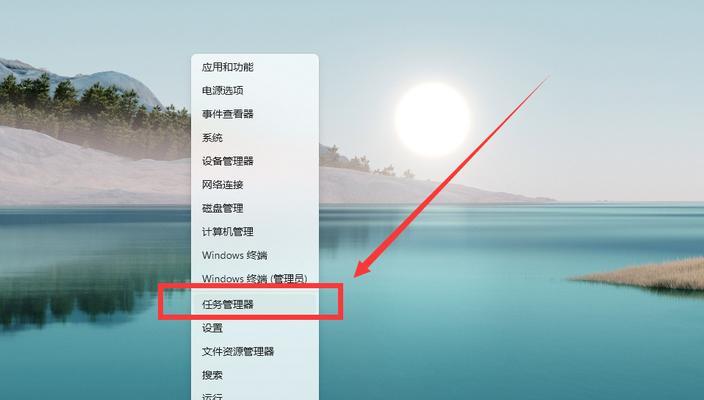Launch Windows 终端 from the menu
704x400 pixels.
coord(255,255)
